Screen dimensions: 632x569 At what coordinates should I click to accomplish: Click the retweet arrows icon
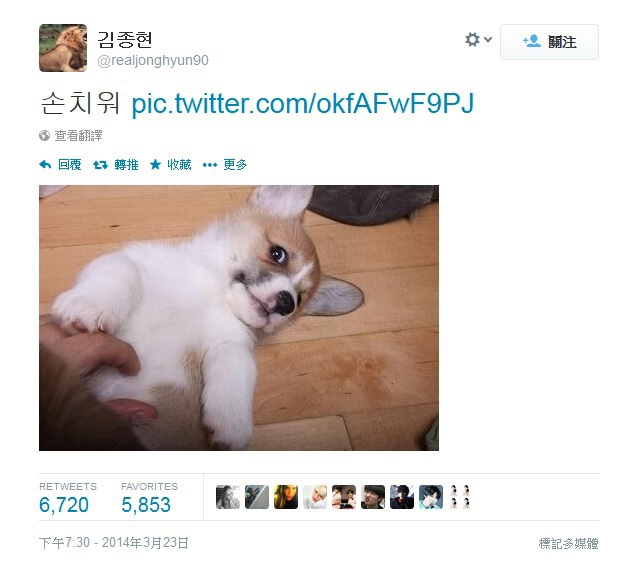tap(100, 164)
